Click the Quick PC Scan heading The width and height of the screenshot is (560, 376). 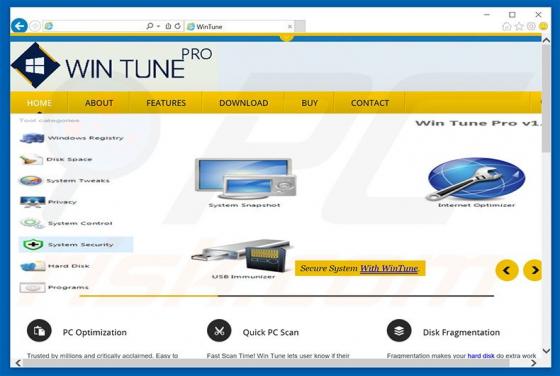click(x=271, y=332)
